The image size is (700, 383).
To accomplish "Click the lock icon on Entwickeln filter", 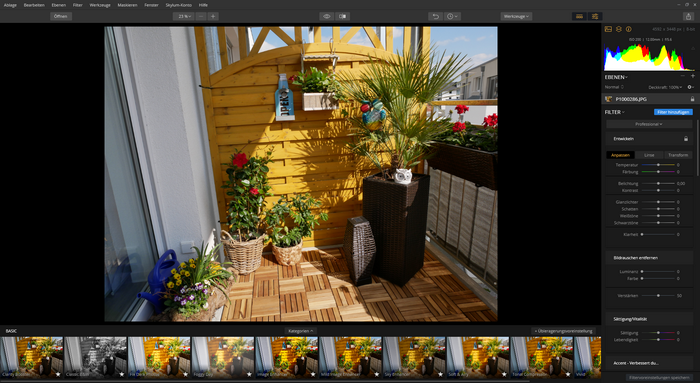I will [686, 139].
